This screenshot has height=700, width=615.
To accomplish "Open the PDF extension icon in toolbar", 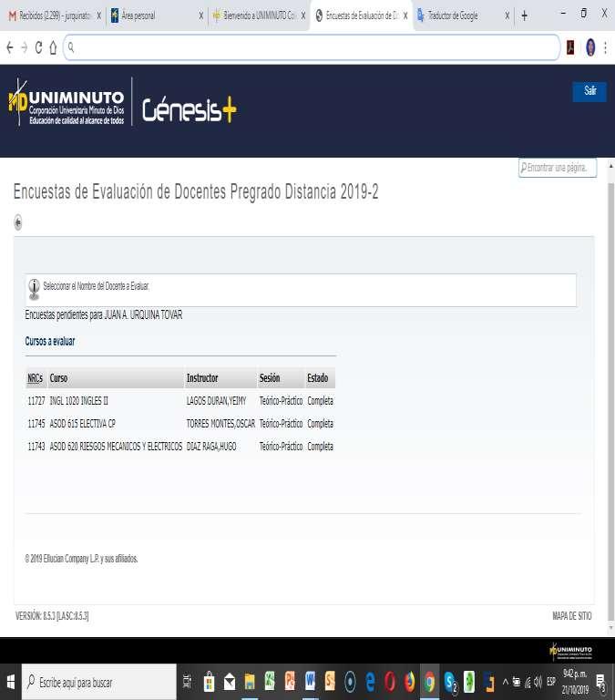I will point(570,47).
